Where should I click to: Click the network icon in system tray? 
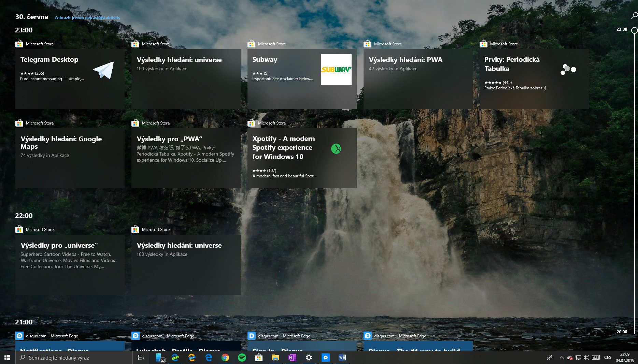tap(578, 358)
